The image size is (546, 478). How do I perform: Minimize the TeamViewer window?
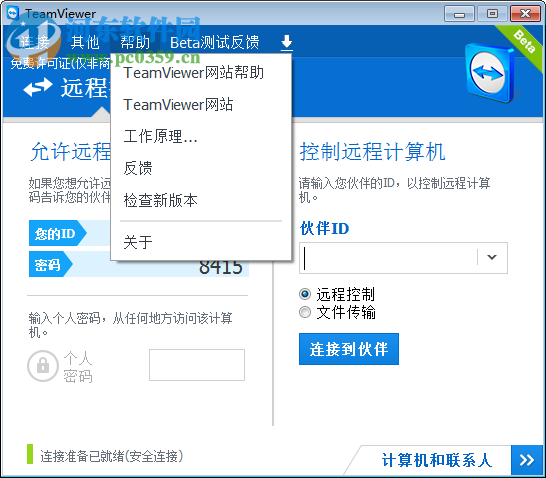coord(459,14)
